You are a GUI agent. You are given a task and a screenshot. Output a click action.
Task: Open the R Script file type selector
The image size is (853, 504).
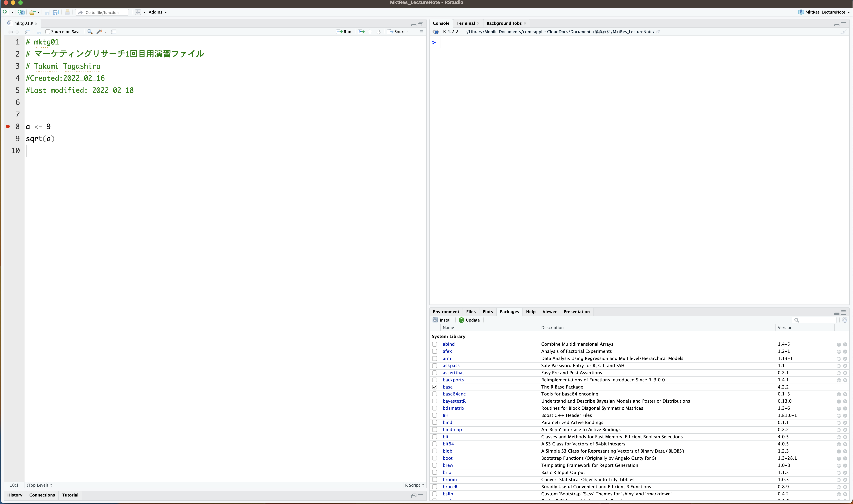tap(414, 485)
